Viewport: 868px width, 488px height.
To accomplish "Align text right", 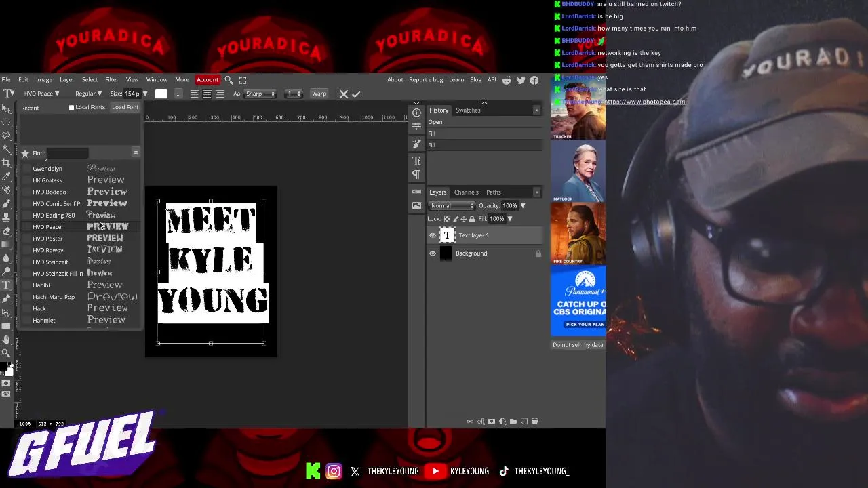I will click(x=220, y=94).
